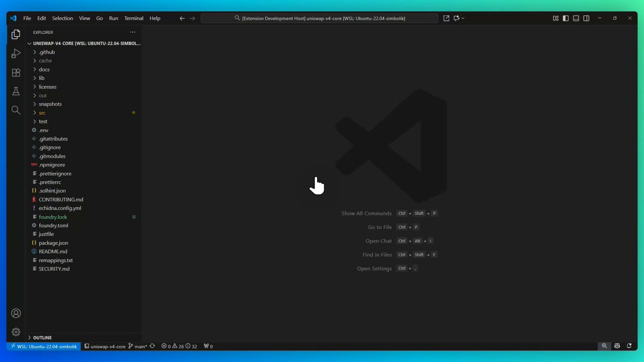Click the Customize Layout icon
This screenshot has height=362, width=644.
pyautogui.click(x=556, y=18)
